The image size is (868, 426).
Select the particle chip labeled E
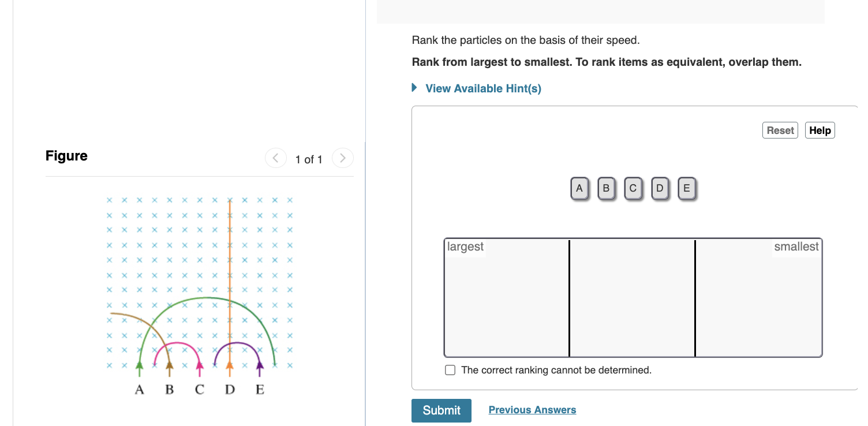pos(686,188)
